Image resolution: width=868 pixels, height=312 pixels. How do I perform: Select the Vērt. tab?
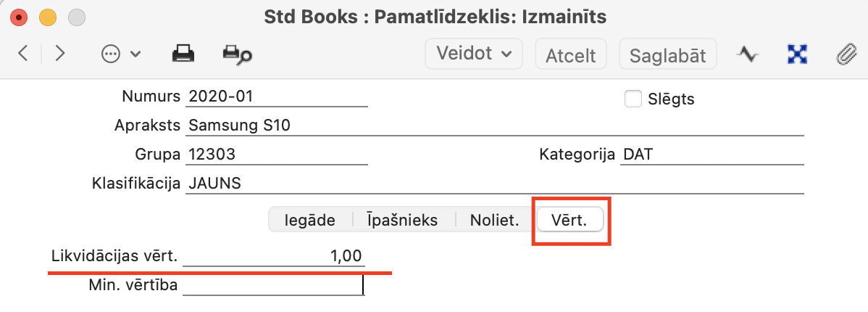coord(569,220)
